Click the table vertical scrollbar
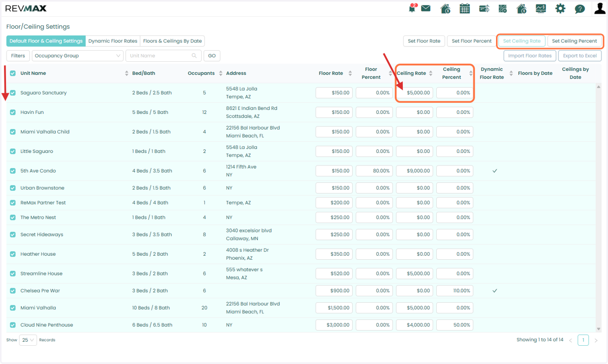This screenshot has height=364, width=608. (x=599, y=208)
